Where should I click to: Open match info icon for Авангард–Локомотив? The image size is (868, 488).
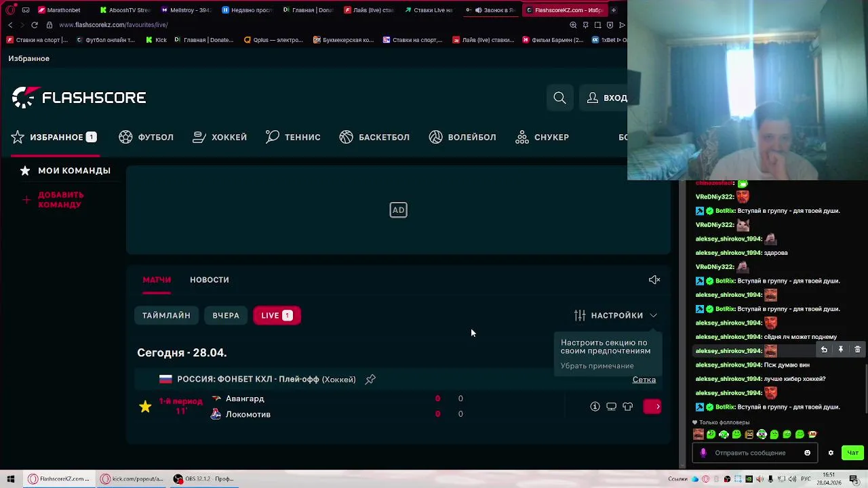[595, 407]
